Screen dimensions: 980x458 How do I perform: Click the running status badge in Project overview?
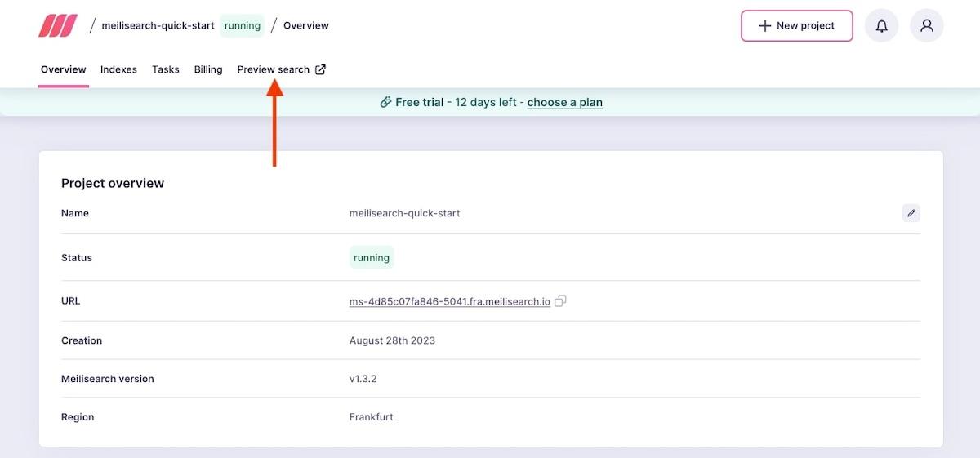coord(372,257)
